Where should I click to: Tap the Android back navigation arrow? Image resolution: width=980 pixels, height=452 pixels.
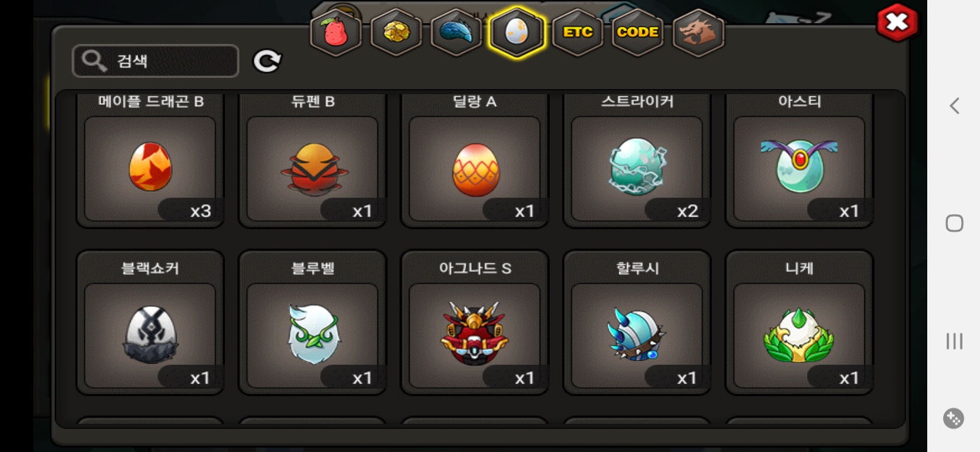click(x=954, y=105)
